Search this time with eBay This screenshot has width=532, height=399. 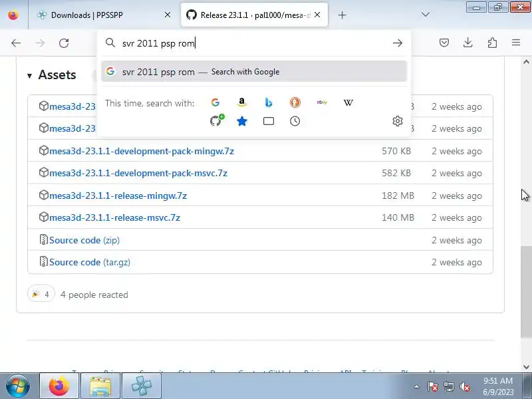point(322,102)
